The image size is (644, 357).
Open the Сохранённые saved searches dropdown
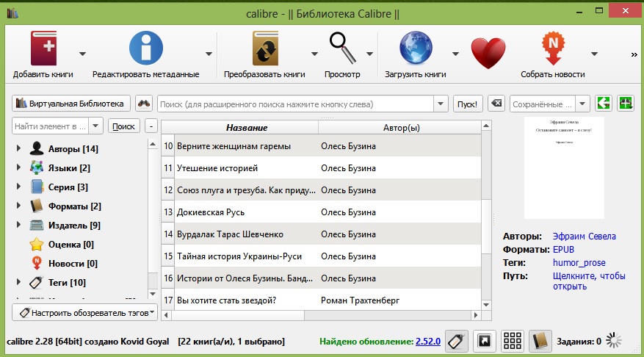click(583, 104)
